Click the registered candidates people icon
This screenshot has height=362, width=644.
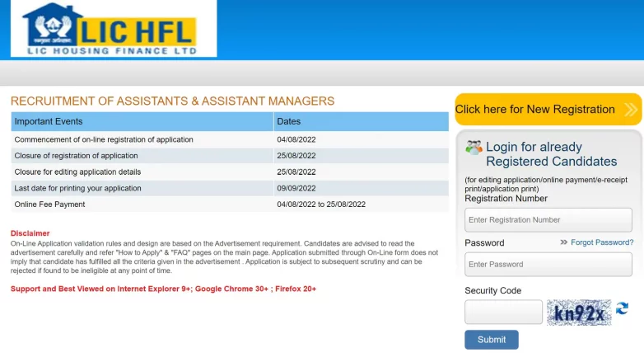click(474, 148)
